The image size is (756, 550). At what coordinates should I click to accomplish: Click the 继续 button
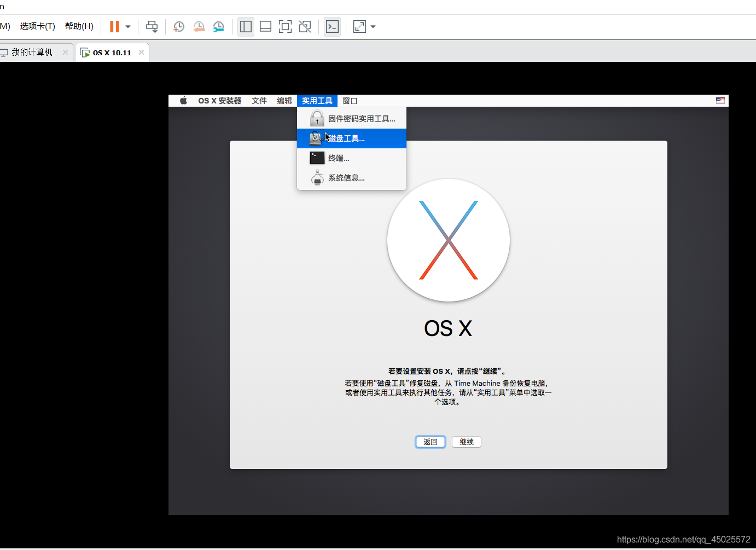coord(467,442)
